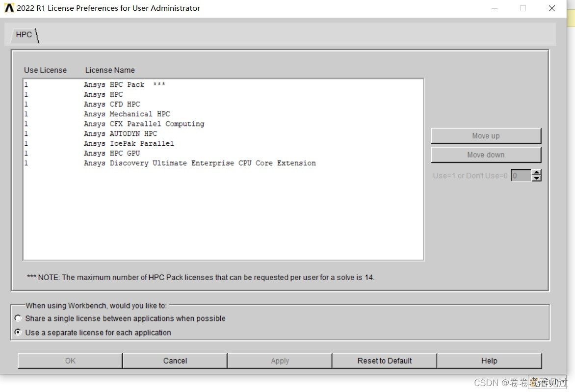Click the License Name column header
The width and height of the screenshot is (575, 392).
(x=110, y=71)
